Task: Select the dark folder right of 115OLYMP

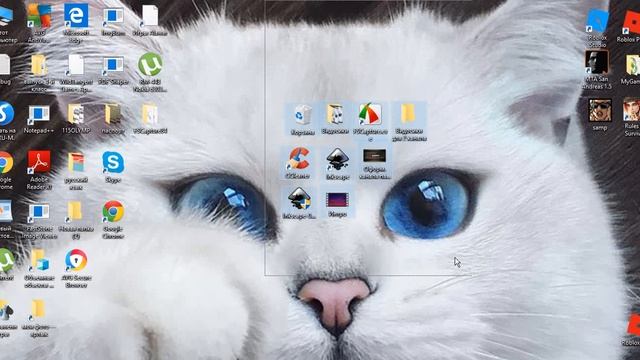Action: click(113, 119)
